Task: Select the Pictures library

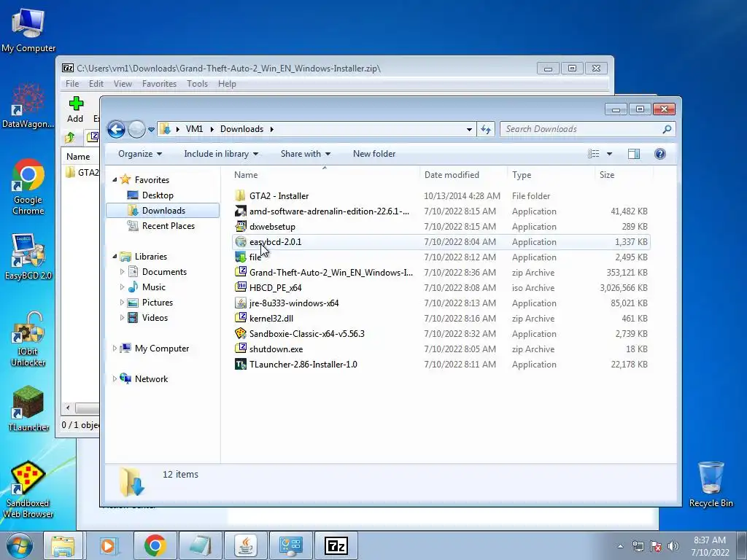Action: (x=158, y=303)
